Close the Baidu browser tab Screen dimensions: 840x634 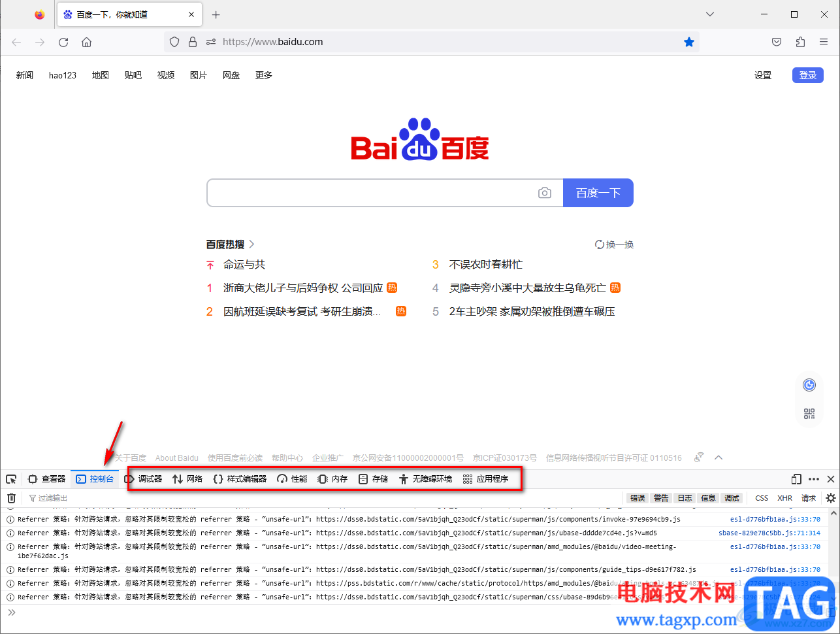191,14
